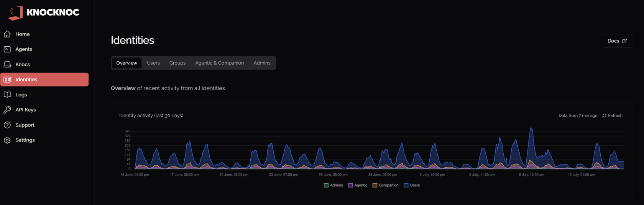Screen dimensions: 644x205
Task: Toggle the Companion series orange swatch
Action: (x=375, y=185)
